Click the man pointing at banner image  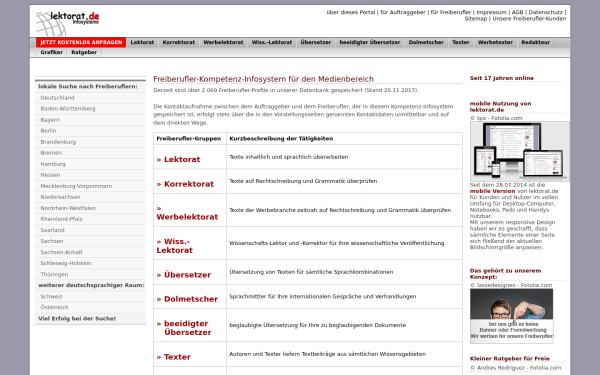512,316
